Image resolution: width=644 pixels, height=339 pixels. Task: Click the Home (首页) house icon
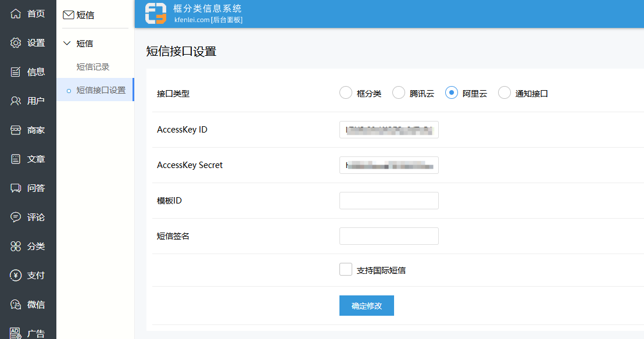point(16,13)
